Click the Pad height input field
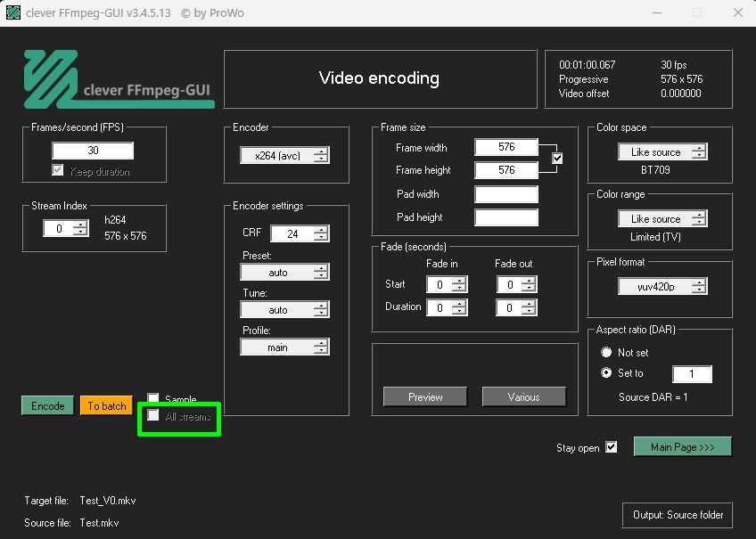 506,217
